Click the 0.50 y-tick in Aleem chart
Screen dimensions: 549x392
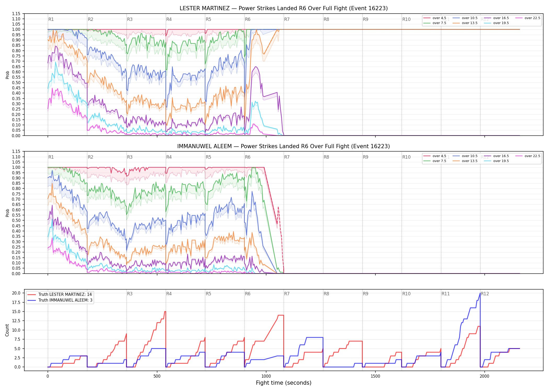[x=16, y=220]
